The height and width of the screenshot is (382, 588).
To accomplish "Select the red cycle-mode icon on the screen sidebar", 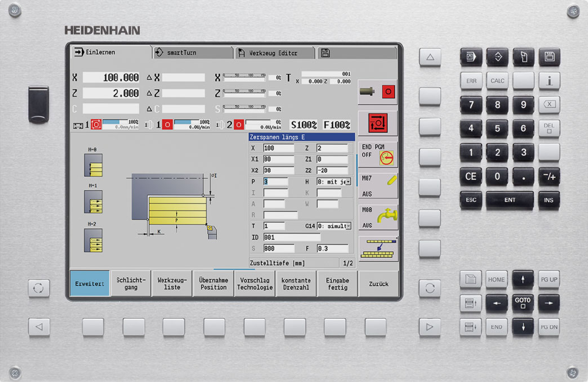I will pos(377,123).
